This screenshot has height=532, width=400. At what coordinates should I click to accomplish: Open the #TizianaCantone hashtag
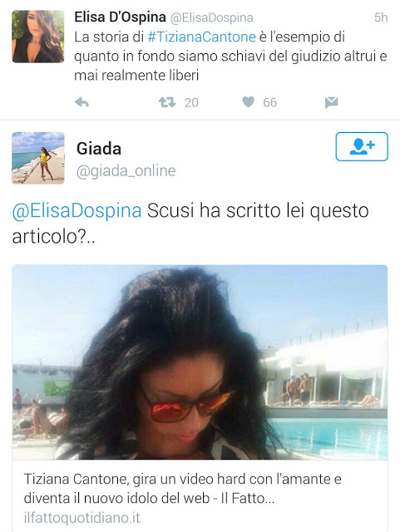[202, 37]
